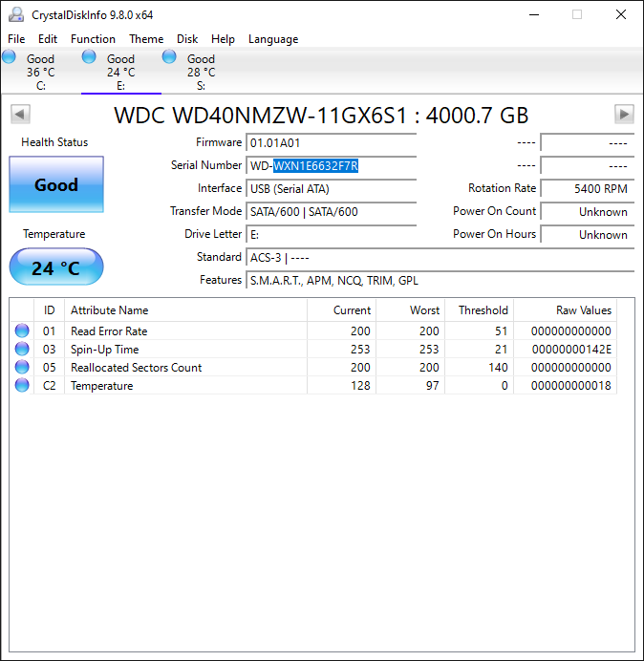Open the Language menu
This screenshot has height=661, width=644.
coord(273,39)
